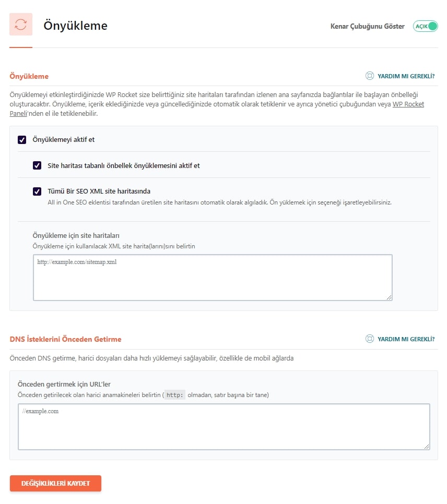Click the Önyükleme refresh arrows icon in header
The height and width of the screenshot is (504, 447).
pyautogui.click(x=21, y=25)
